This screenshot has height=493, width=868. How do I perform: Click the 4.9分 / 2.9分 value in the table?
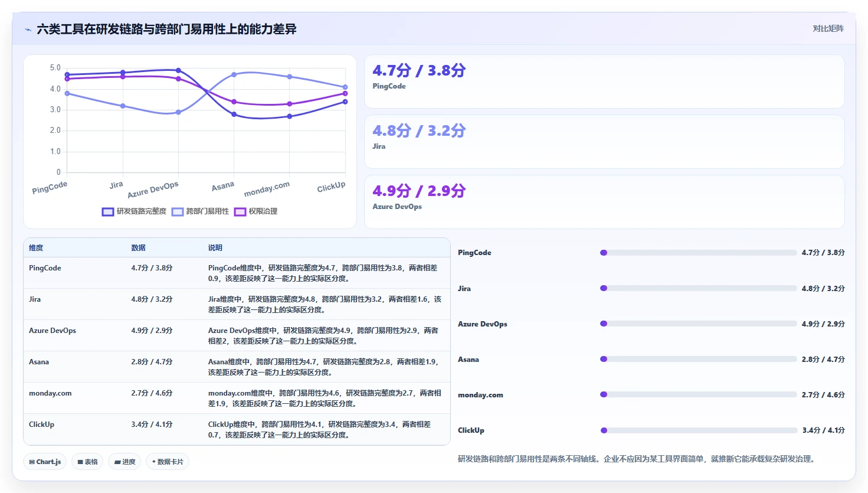coord(152,331)
